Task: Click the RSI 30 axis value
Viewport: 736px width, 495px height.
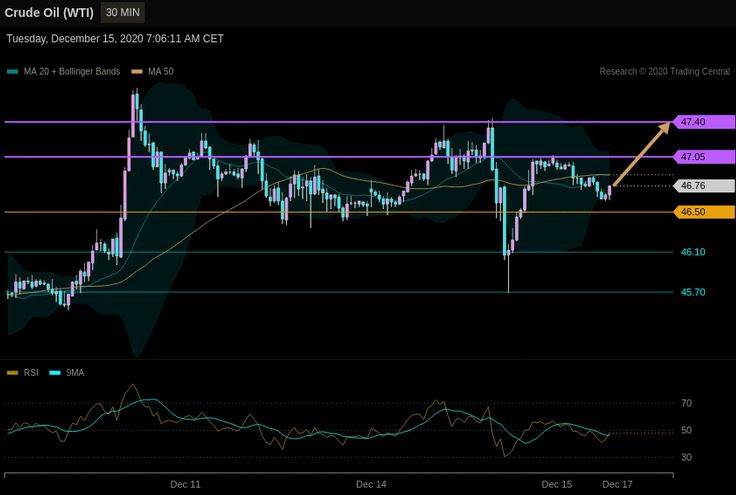Action: click(686, 457)
